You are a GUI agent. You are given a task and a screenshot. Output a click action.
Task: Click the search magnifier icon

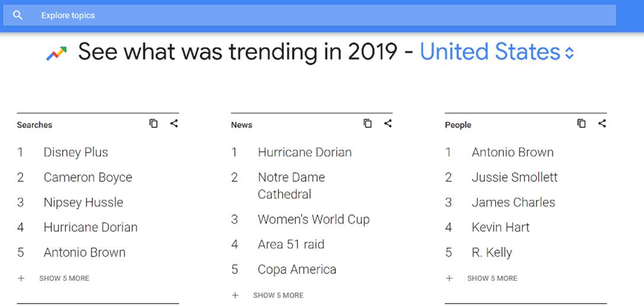pyautogui.click(x=18, y=15)
